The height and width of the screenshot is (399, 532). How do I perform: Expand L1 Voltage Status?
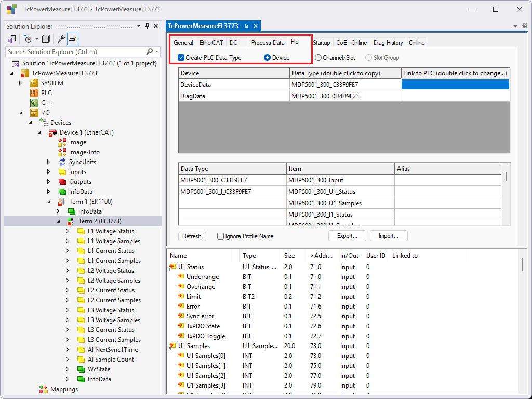click(67, 231)
